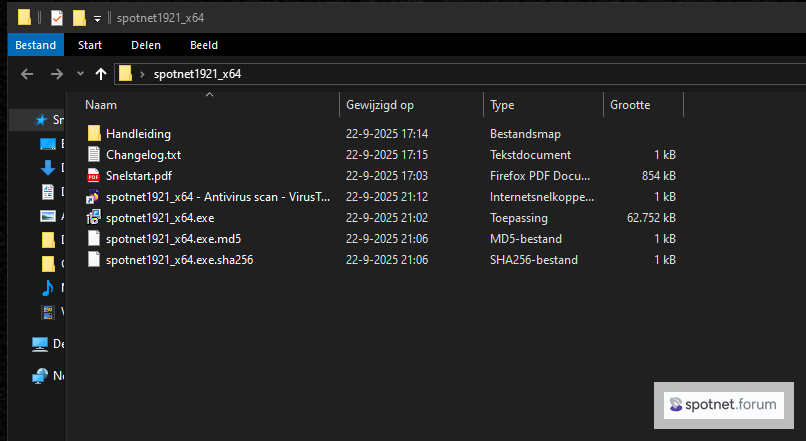The width and height of the screenshot is (806, 441).
Task: Click the spotnet1921_x64.exe application icon
Action: [93, 217]
